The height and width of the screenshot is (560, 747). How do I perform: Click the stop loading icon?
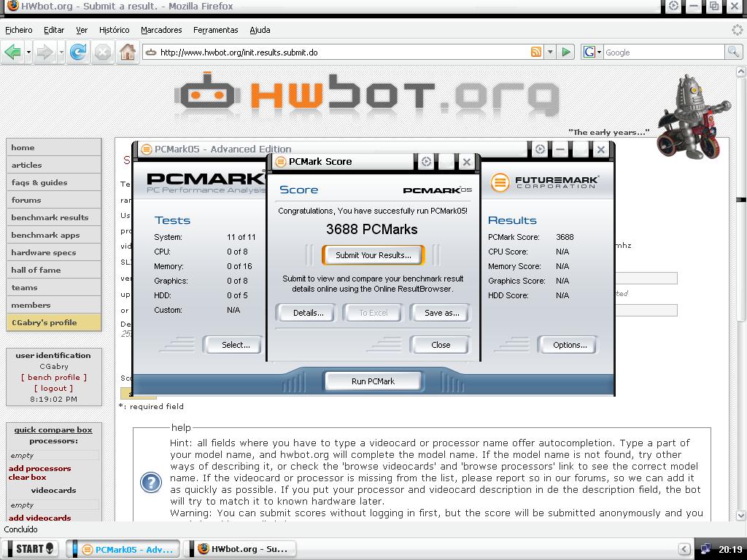click(x=102, y=52)
